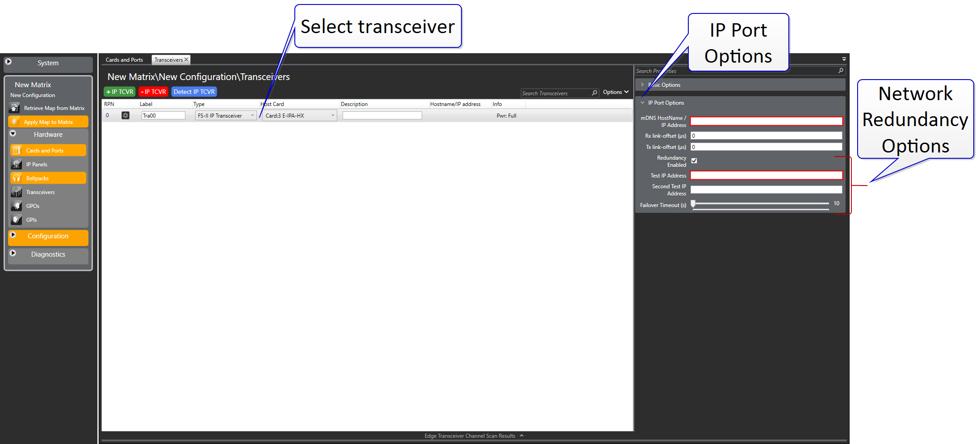Click the mDNS HostName / IP Address field
This screenshot has width=980, height=444.
(x=766, y=121)
